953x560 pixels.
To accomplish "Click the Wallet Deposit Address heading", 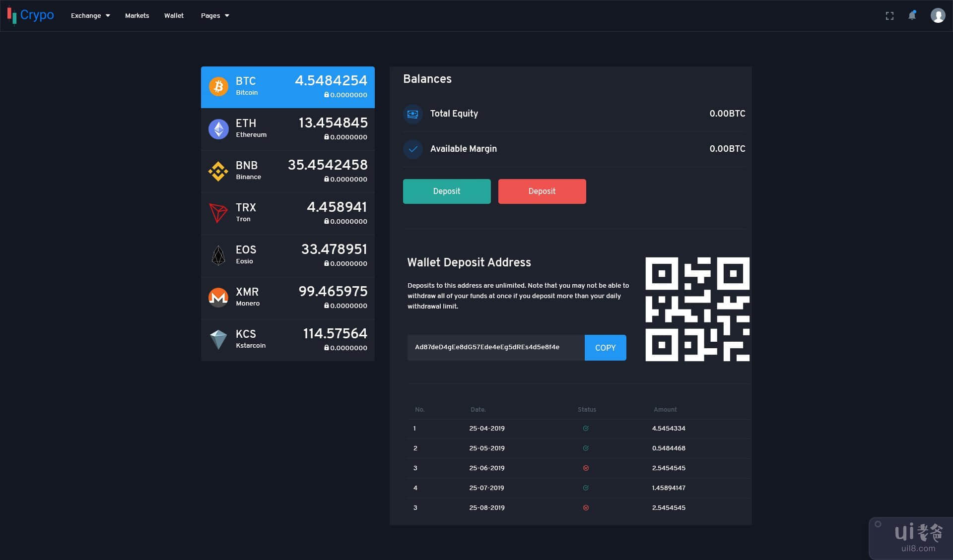I will coord(469,262).
